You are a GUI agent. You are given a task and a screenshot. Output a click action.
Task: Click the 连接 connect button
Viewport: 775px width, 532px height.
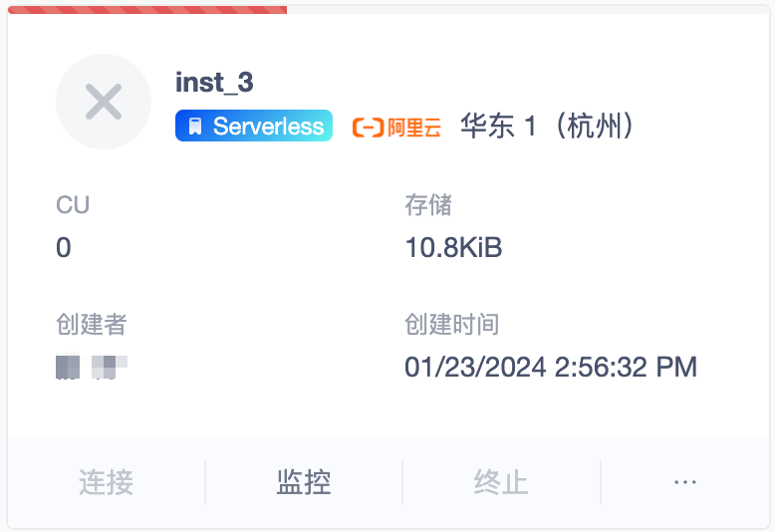[x=107, y=483]
